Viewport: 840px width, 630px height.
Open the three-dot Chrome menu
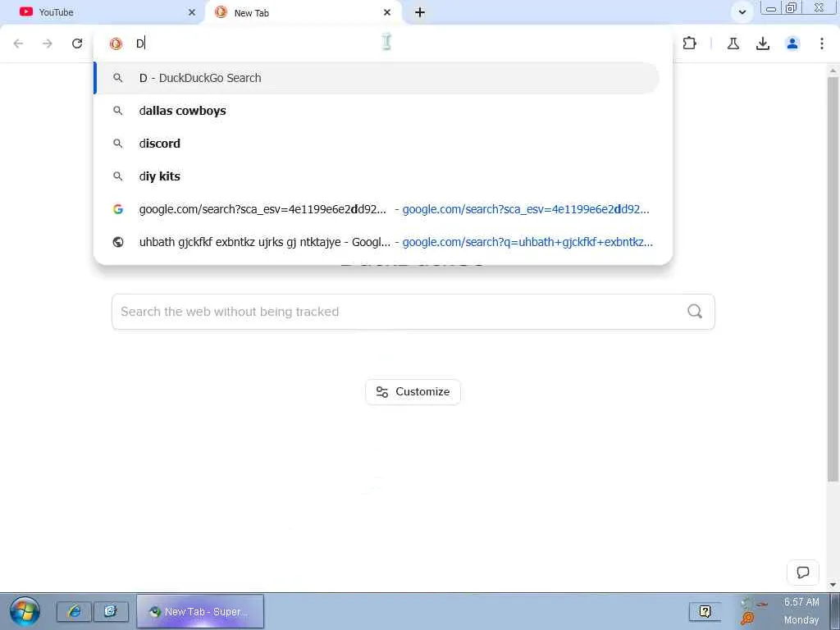click(x=822, y=43)
